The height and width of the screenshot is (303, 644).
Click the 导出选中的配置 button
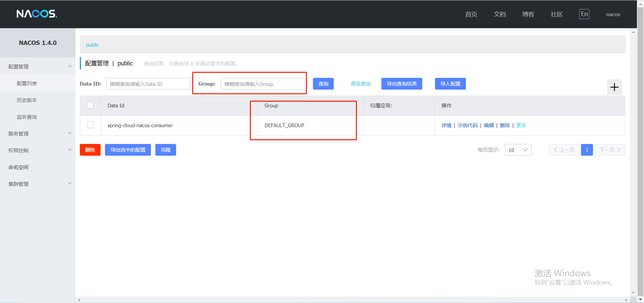click(x=128, y=150)
